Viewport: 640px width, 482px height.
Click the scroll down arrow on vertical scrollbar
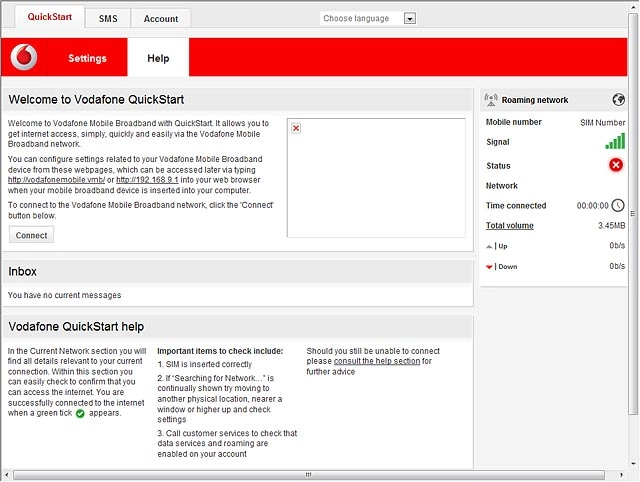tap(633, 464)
